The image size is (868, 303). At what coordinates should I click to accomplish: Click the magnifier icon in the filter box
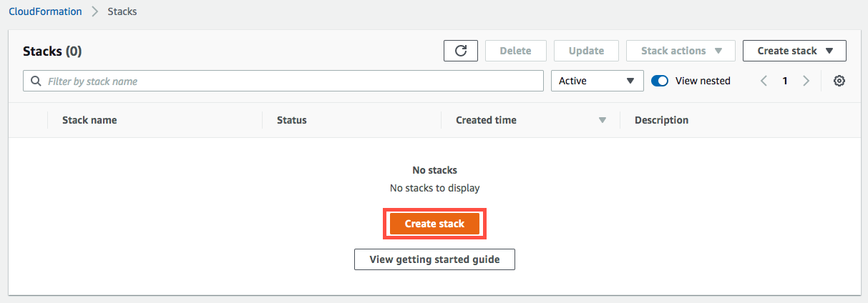tap(35, 81)
